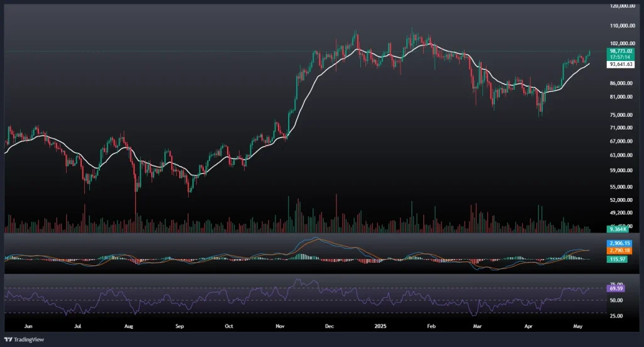Click the white 93,641.63 moving average label

tap(619, 64)
